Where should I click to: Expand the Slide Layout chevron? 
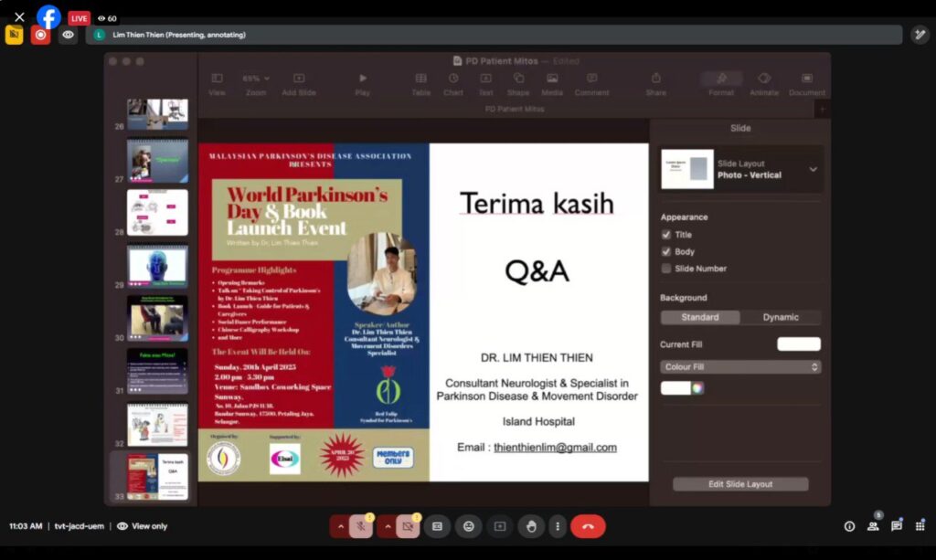point(813,169)
